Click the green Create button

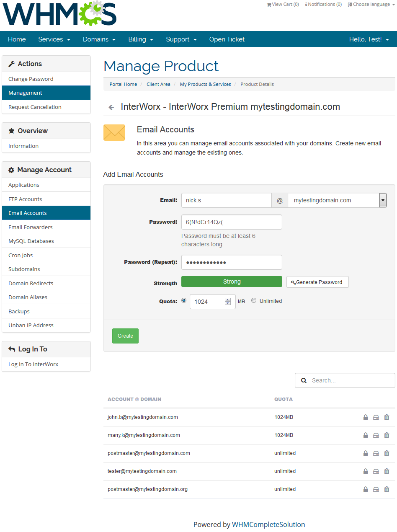(125, 336)
